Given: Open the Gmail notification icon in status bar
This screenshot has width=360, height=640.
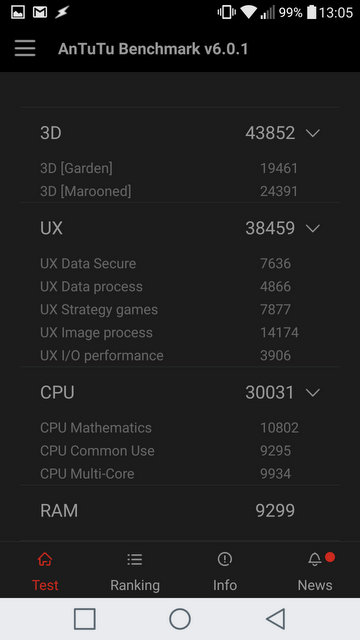Looking at the screenshot, I should [x=40, y=12].
